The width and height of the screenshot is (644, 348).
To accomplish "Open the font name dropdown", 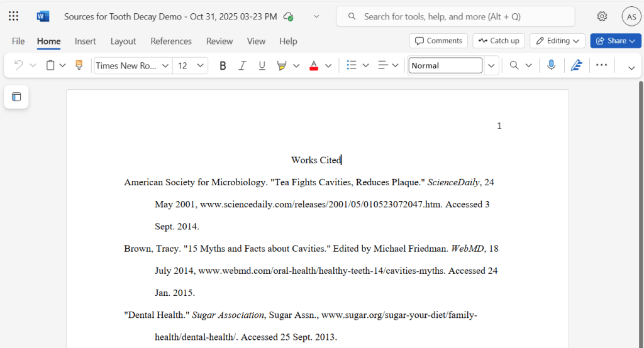I will (165, 66).
